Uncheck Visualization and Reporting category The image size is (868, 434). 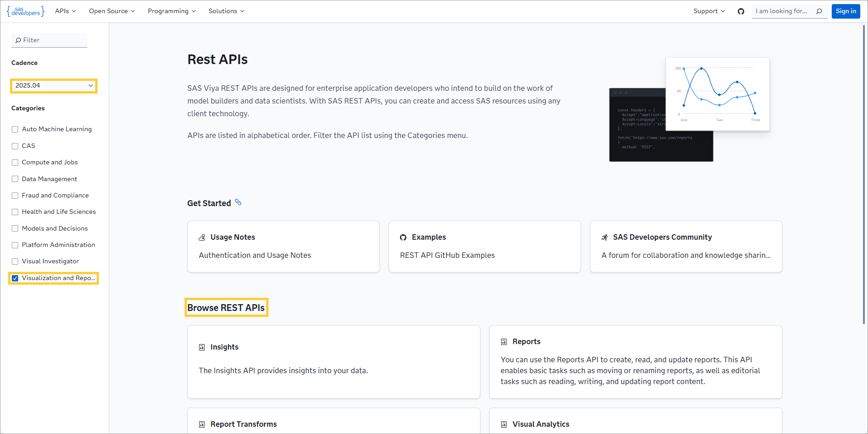point(15,278)
